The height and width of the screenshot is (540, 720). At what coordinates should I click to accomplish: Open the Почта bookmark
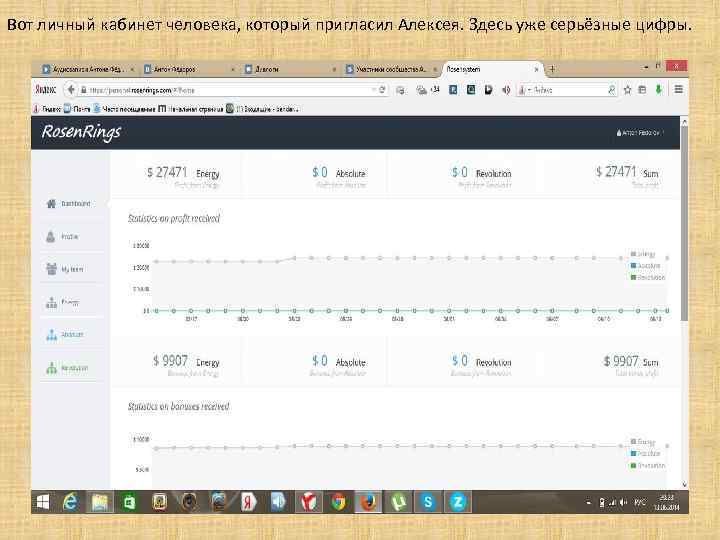pos(77,109)
